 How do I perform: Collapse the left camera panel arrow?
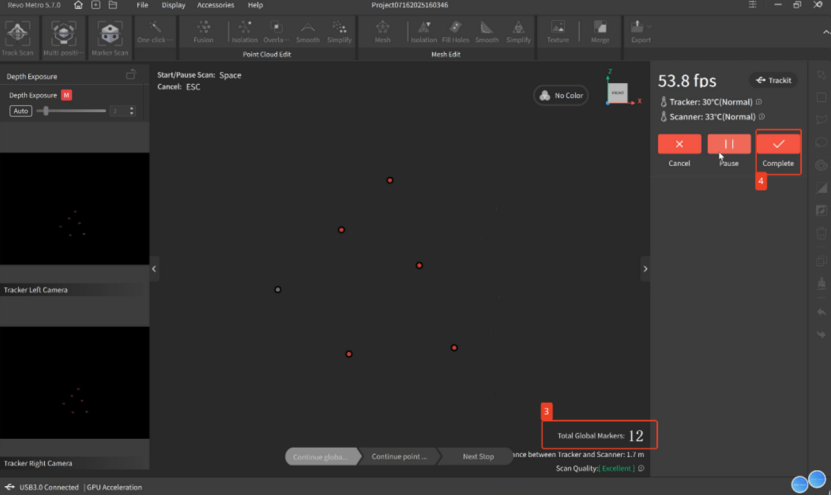pyautogui.click(x=154, y=269)
